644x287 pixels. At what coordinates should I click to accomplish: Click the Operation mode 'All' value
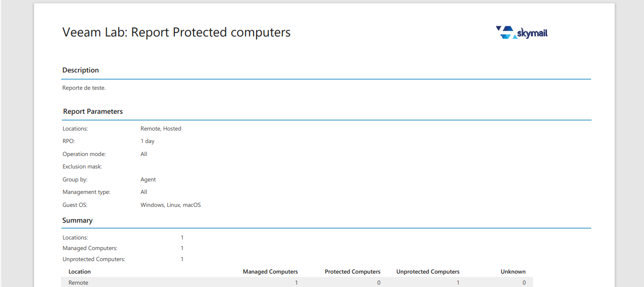tap(144, 154)
